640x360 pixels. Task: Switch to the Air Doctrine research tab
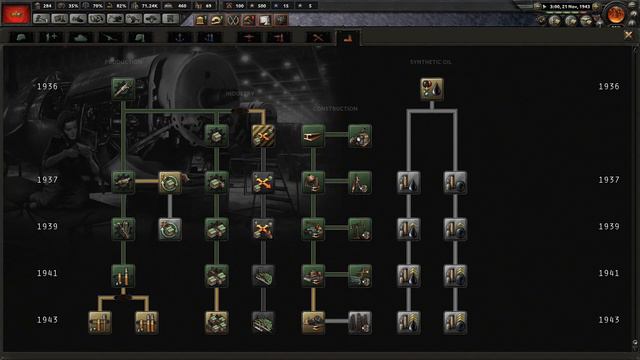(279, 38)
